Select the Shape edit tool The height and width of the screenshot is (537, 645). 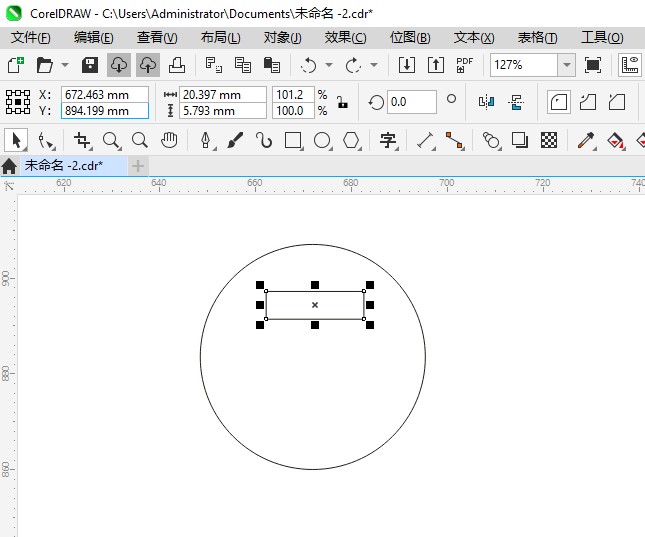(46, 140)
